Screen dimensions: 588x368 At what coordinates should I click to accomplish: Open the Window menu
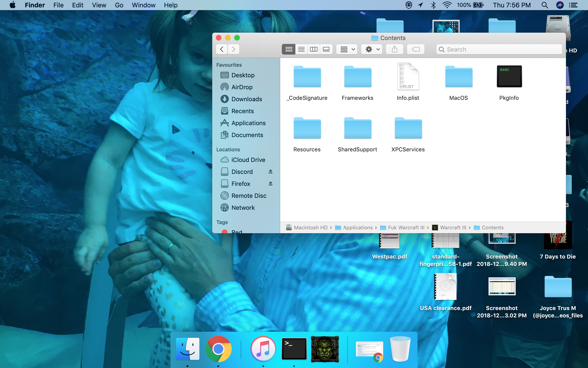(x=144, y=5)
